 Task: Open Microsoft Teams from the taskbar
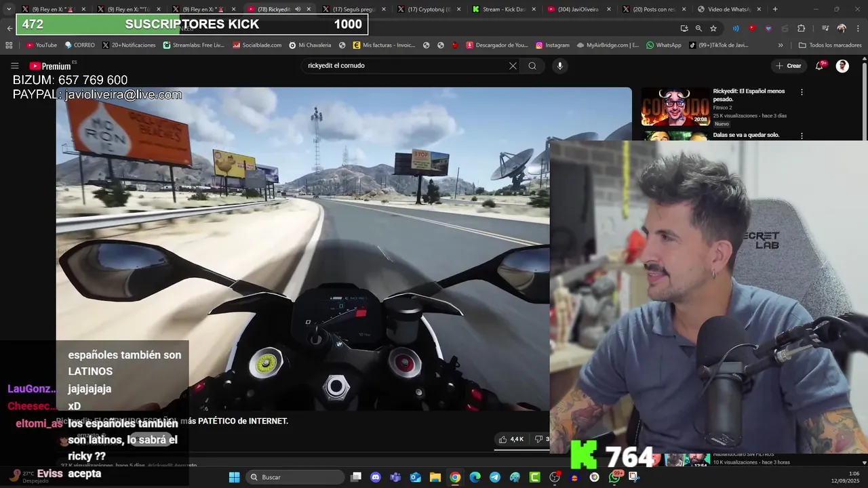(x=395, y=477)
